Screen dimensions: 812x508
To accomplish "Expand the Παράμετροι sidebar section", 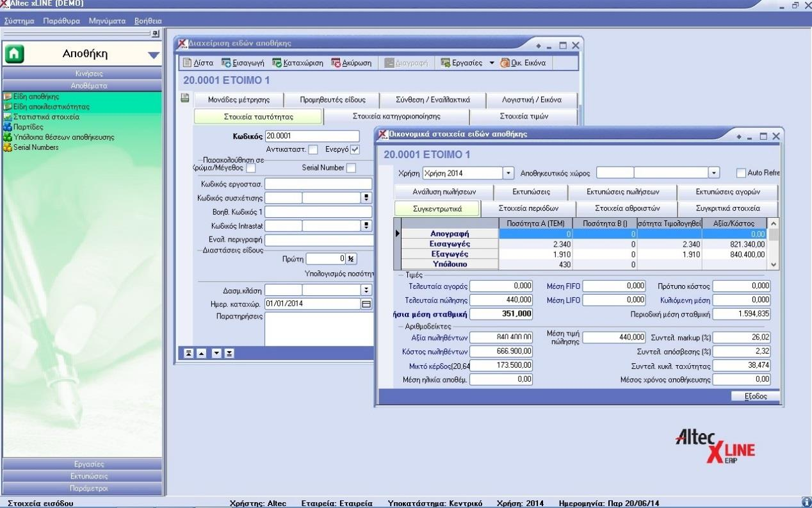I will (82, 489).
